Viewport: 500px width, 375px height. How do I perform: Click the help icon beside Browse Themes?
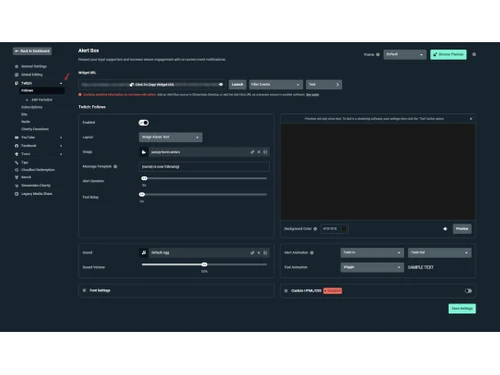[x=474, y=54]
